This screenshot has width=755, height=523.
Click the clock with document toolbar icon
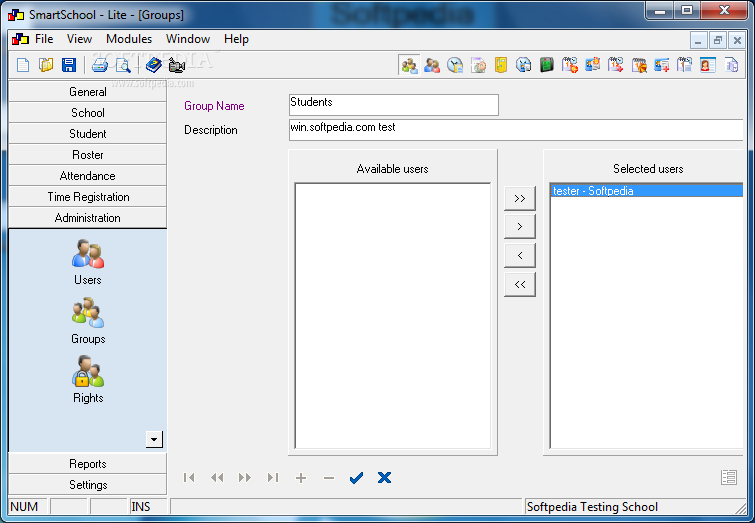coord(455,65)
